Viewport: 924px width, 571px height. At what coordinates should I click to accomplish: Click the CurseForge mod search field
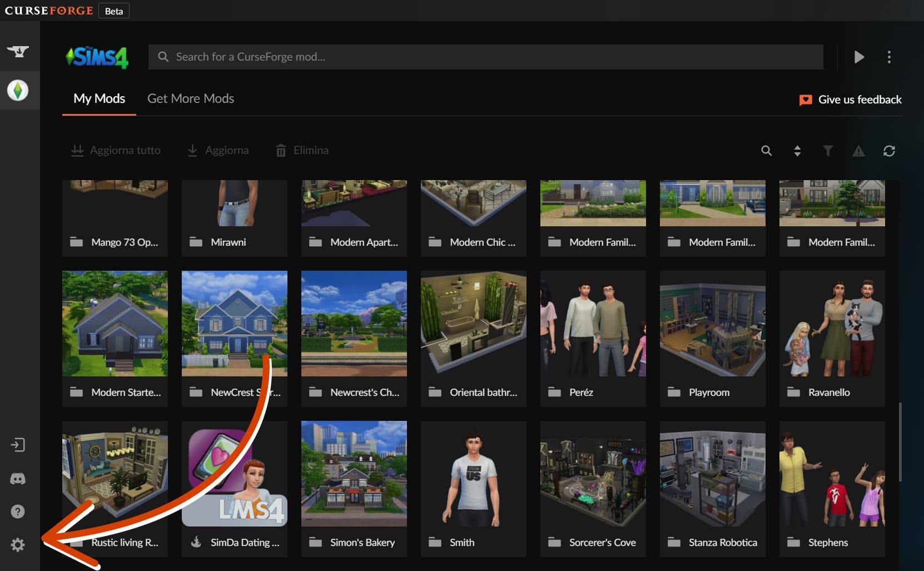[485, 57]
